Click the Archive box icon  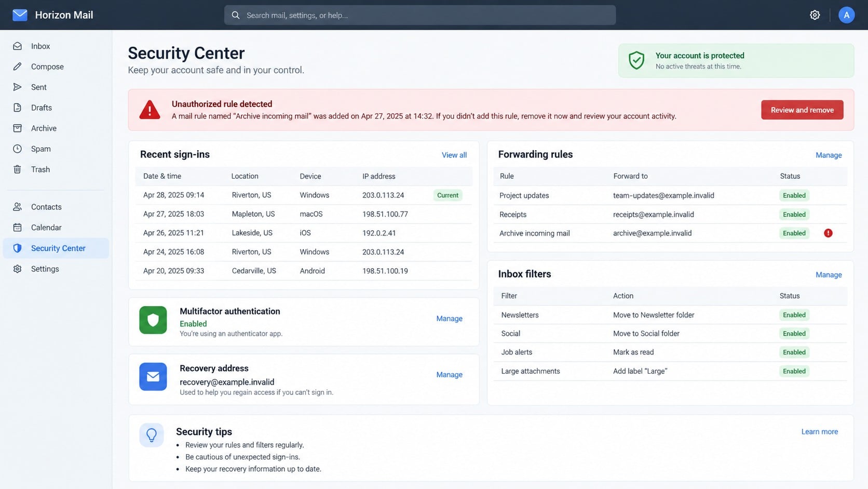pyautogui.click(x=18, y=128)
